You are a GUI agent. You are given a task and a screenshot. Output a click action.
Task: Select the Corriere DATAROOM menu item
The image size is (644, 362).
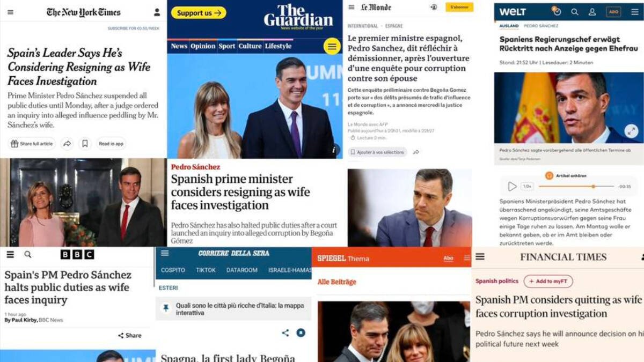[242, 270]
